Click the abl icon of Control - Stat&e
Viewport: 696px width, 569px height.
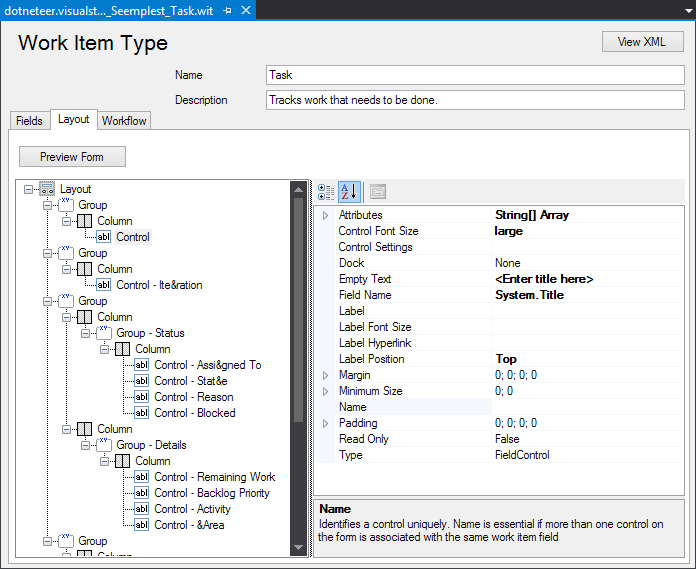(x=141, y=381)
